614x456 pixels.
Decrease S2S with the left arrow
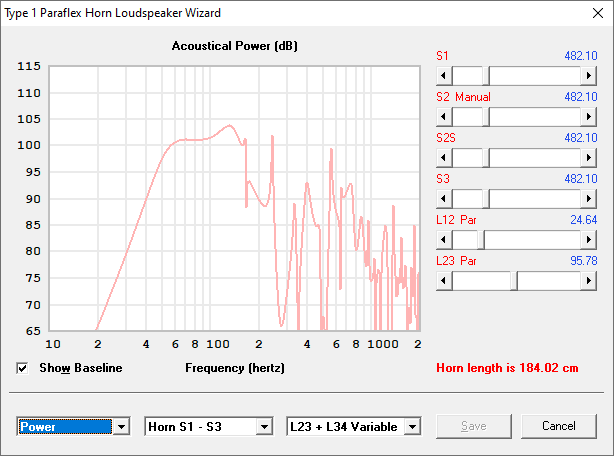coord(444,158)
